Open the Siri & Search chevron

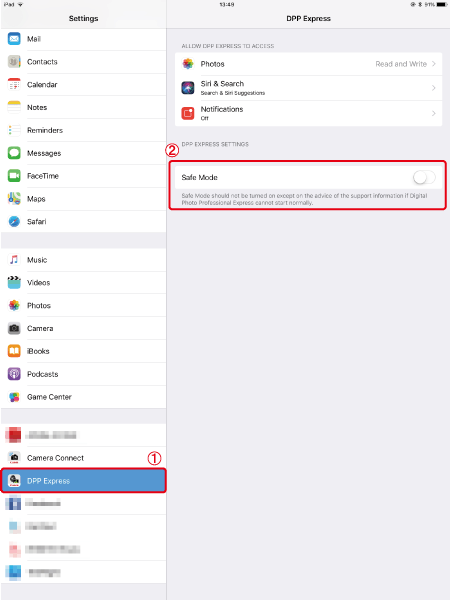point(434,88)
